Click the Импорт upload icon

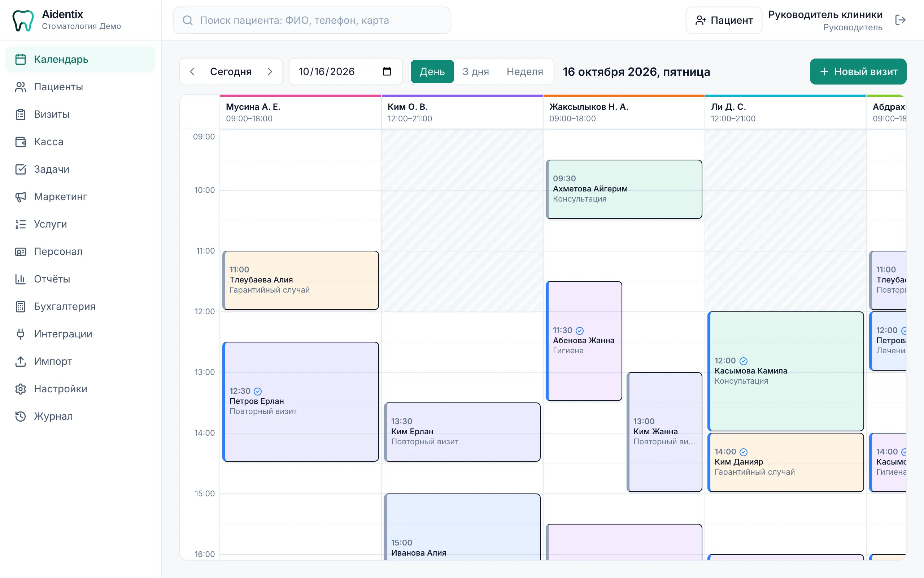pos(21,361)
